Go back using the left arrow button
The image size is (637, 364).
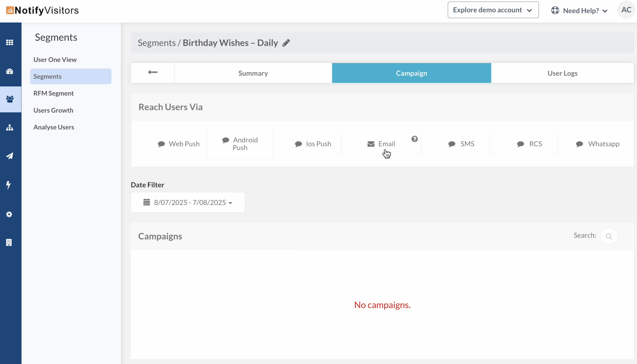(x=153, y=73)
